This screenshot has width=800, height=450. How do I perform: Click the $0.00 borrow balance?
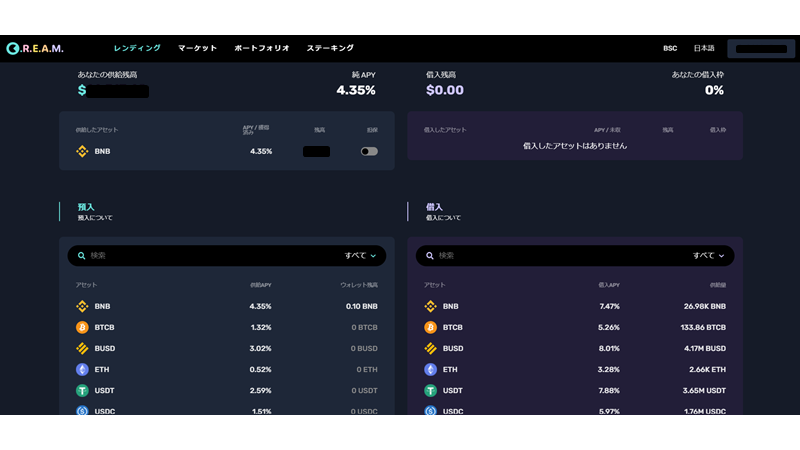click(x=445, y=90)
